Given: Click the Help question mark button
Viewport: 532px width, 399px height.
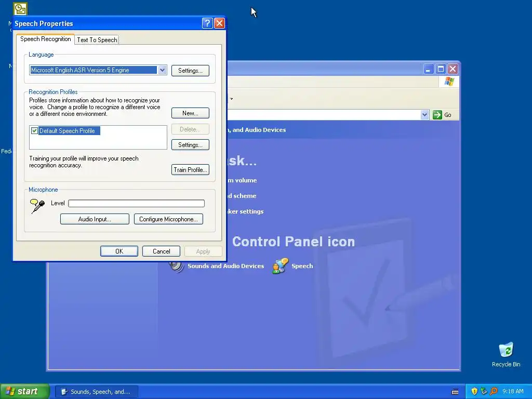Looking at the screenshot, I should click(207, 23).
